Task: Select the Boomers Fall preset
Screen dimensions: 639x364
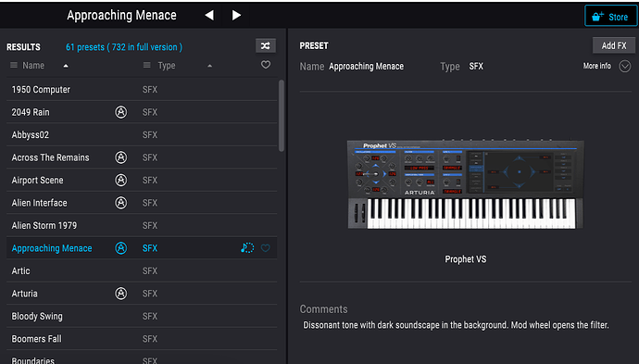Action: pyautogui.click(x=142, y=339)
